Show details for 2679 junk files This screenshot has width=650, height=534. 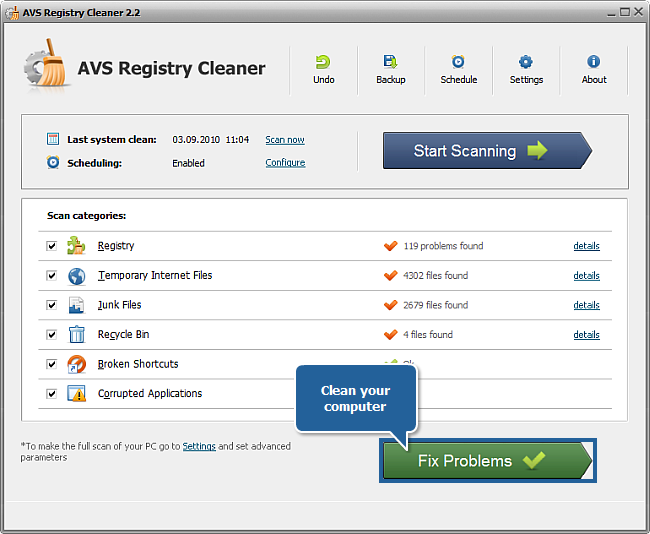586,305
